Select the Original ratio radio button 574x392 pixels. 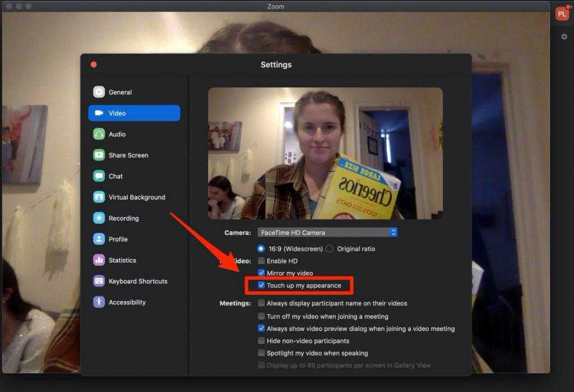pos(330,248)
